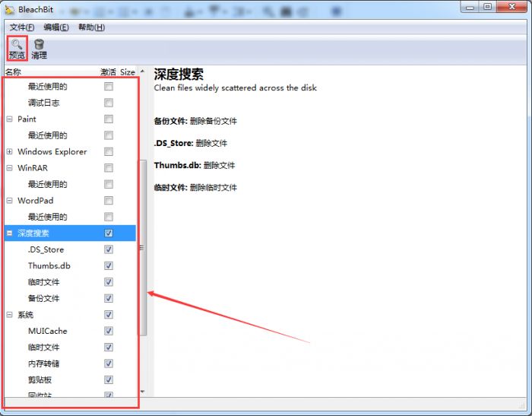Click the tree list scrollbar down arrow
Screen dimensions: 532x416
coord(143,392)
